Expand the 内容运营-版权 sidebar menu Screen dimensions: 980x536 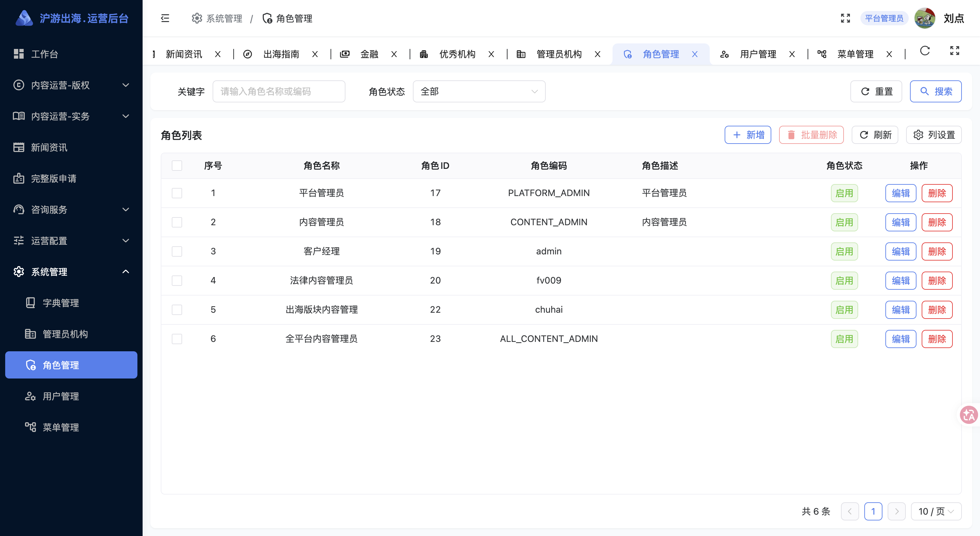[71, 85]
